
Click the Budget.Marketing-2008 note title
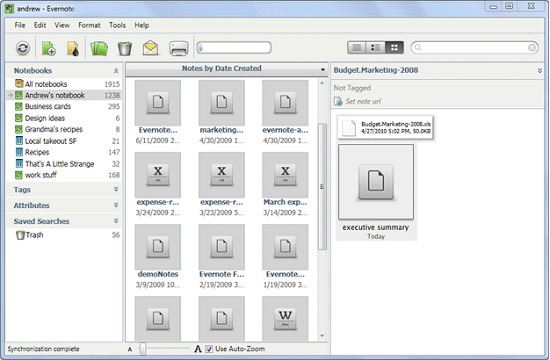pyautogui.click(x=376, y=70)
